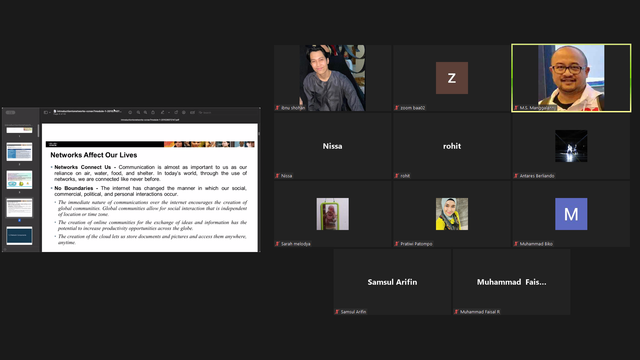Click the muted mic icon beside Muhammad Biko
This screenshot has width=640, height=360.
(516, 244)
